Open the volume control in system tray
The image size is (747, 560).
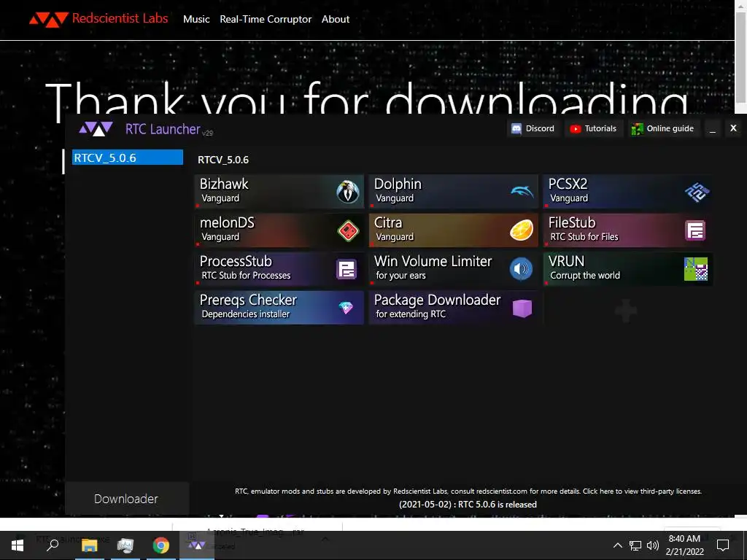coord(653,545)
